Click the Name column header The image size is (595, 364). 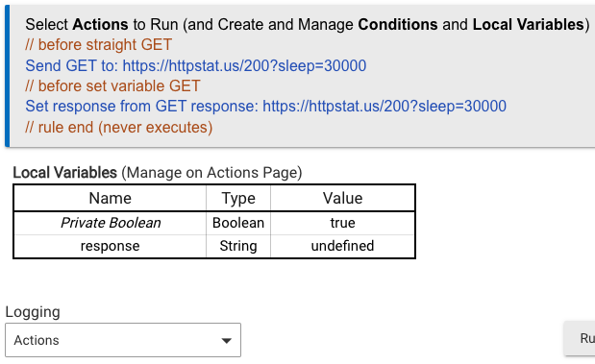click(110, 198)
